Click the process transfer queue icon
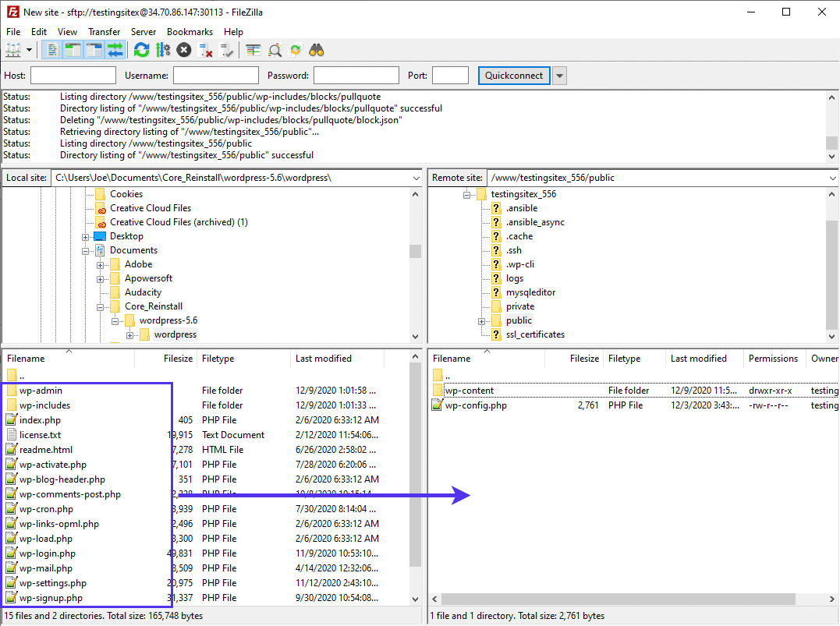Screen dimensions: 840x626 [162, 50]
